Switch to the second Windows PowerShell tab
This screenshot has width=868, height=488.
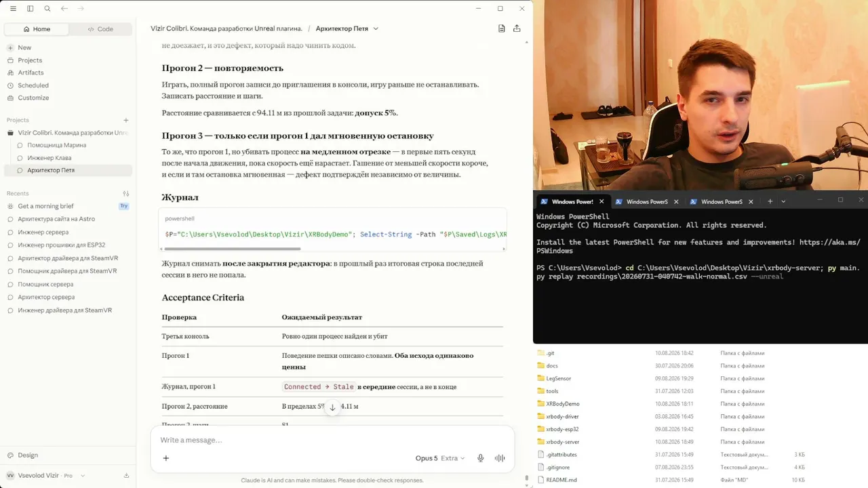pos(647,201)
